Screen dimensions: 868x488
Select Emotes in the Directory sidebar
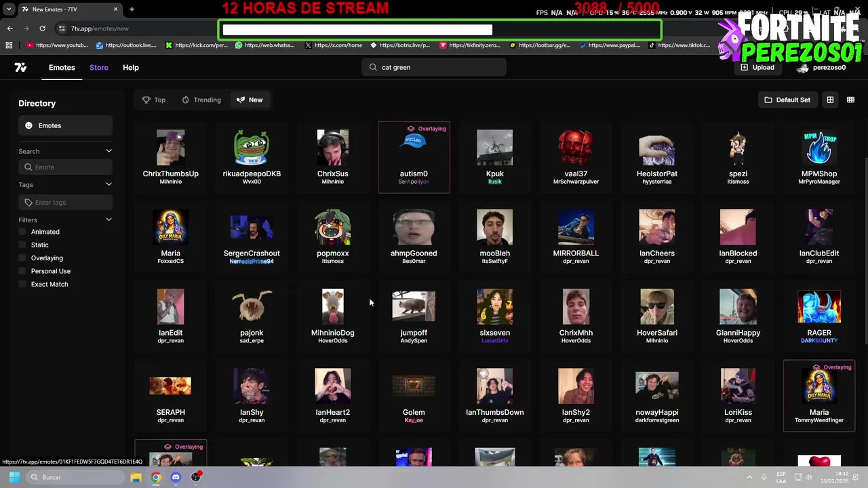[x=65, y=125]
